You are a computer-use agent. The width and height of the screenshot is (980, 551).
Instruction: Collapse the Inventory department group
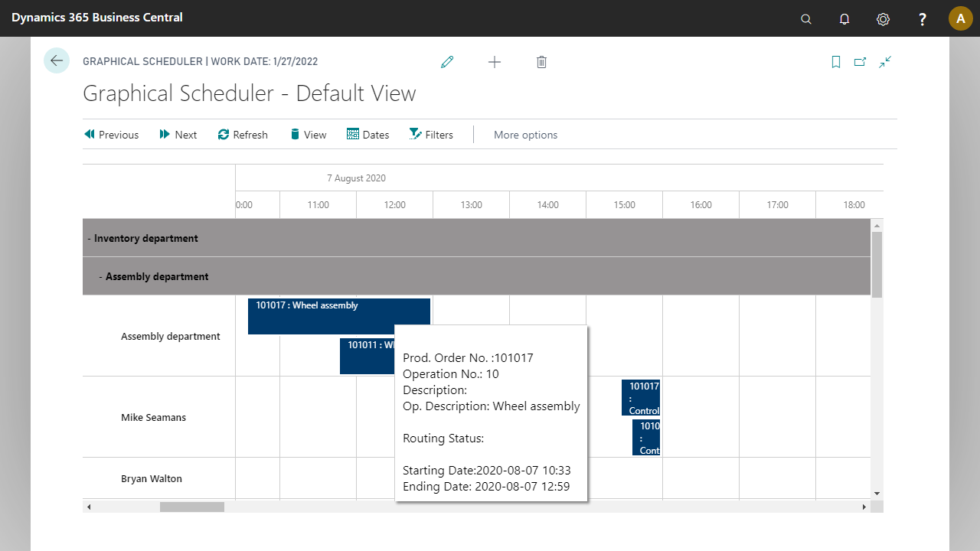pos(90,238)
